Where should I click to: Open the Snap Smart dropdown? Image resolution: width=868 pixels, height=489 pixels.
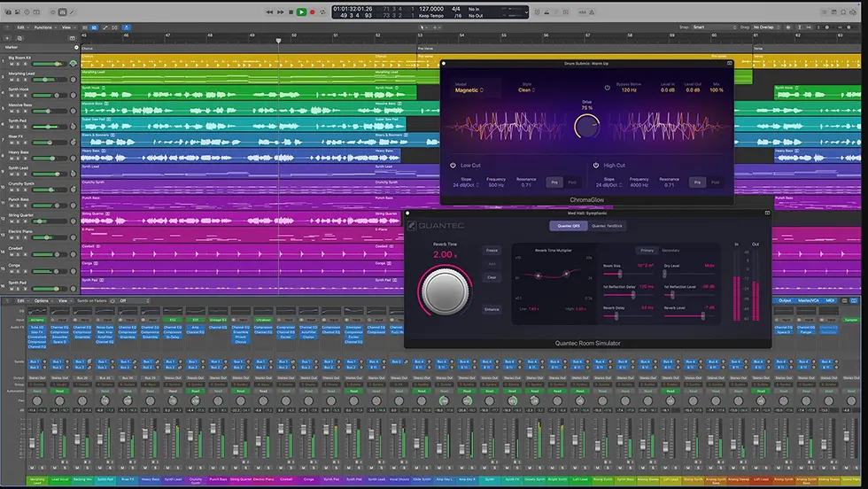click(714, 27)
